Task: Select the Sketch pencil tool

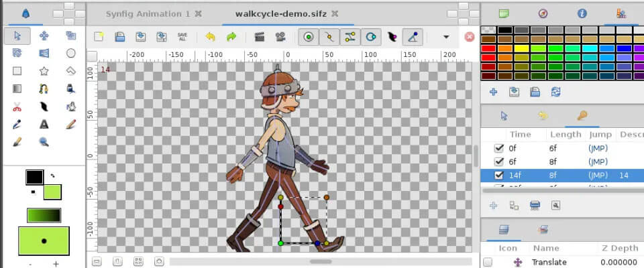Action: click(x=71, y=125)
